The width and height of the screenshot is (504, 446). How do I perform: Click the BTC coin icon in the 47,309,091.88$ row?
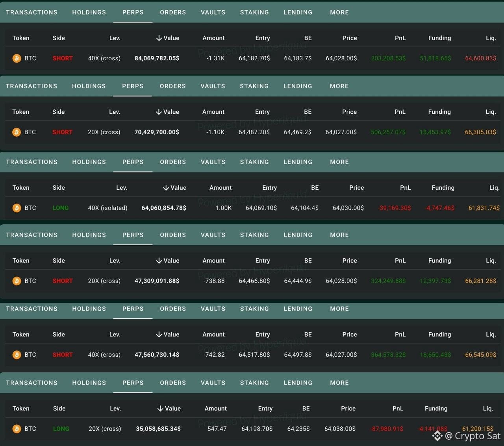[x=17, y=281]
